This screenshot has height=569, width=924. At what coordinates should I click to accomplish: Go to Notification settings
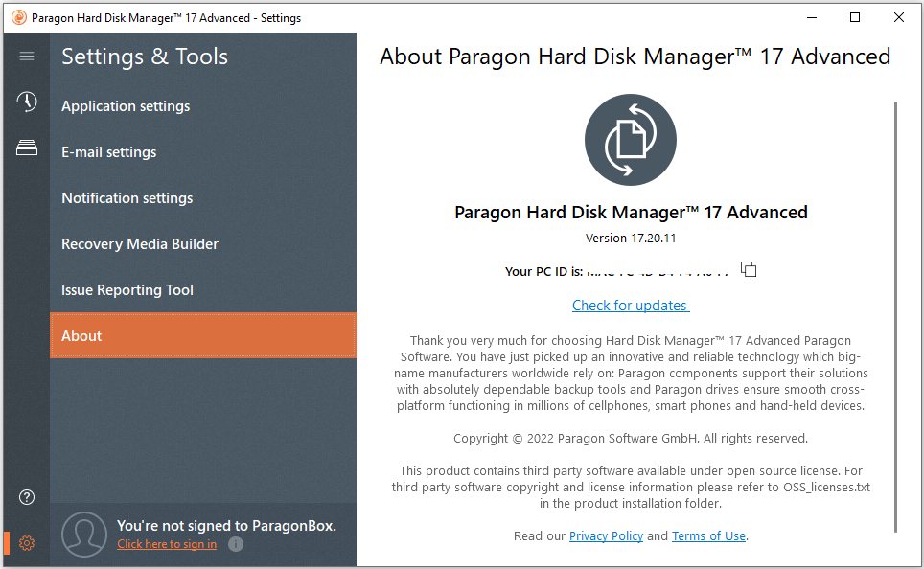point(127,198)
